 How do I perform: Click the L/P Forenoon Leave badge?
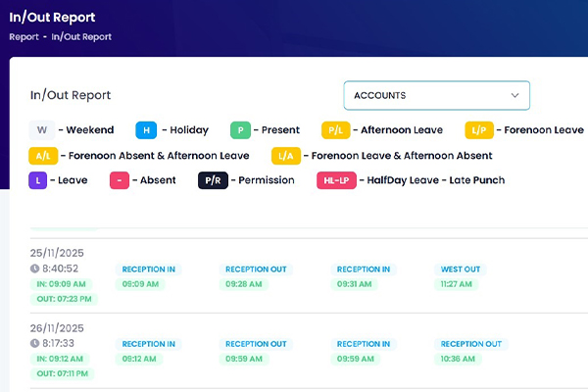[480, 130]
